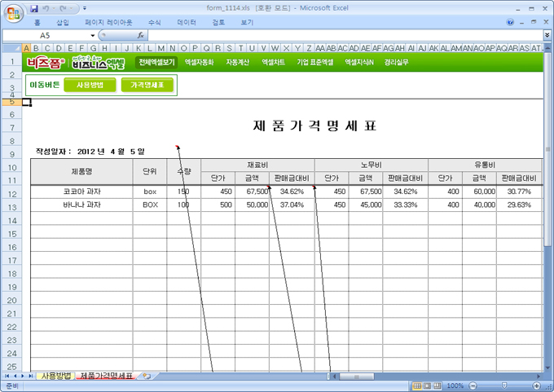Switch to Page Break Preview in status bar
Viewport: 554px width, 392px height.
[x=439, y=385]
